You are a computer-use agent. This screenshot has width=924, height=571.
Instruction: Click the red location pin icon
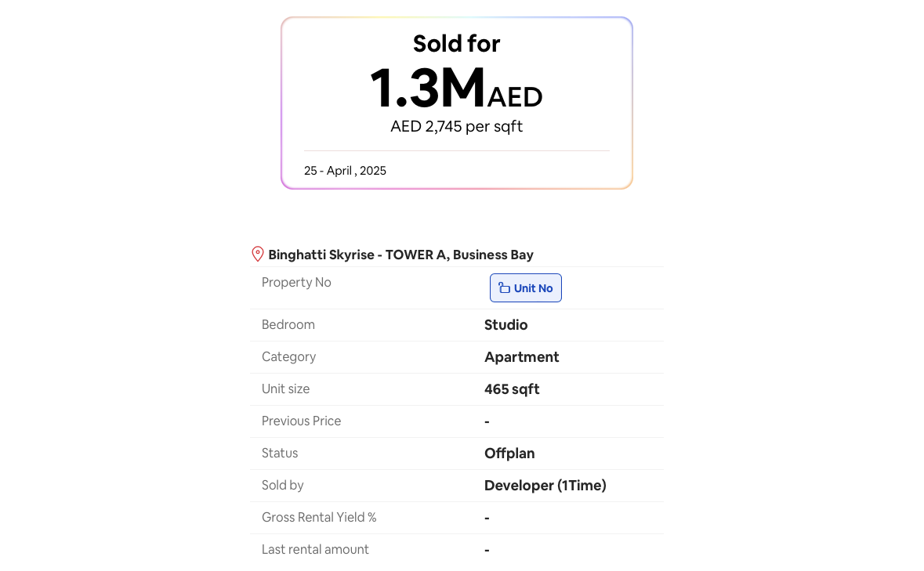point(257,254)
